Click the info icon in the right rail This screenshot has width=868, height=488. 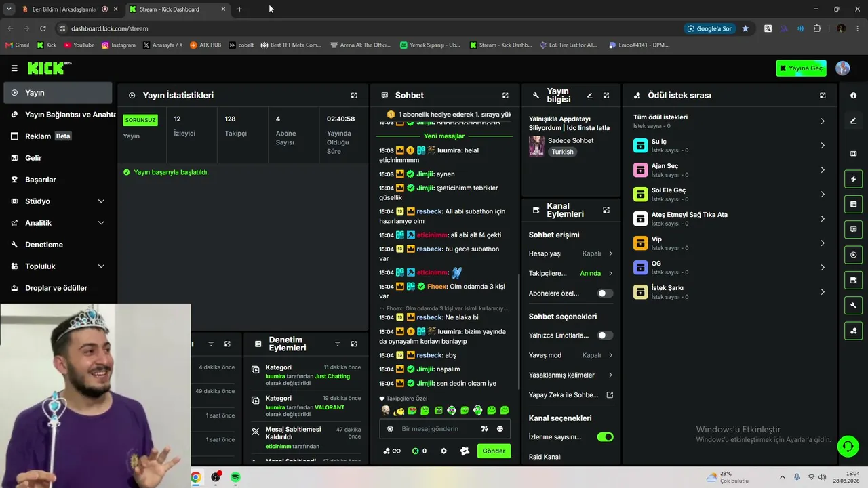(853, 96)
